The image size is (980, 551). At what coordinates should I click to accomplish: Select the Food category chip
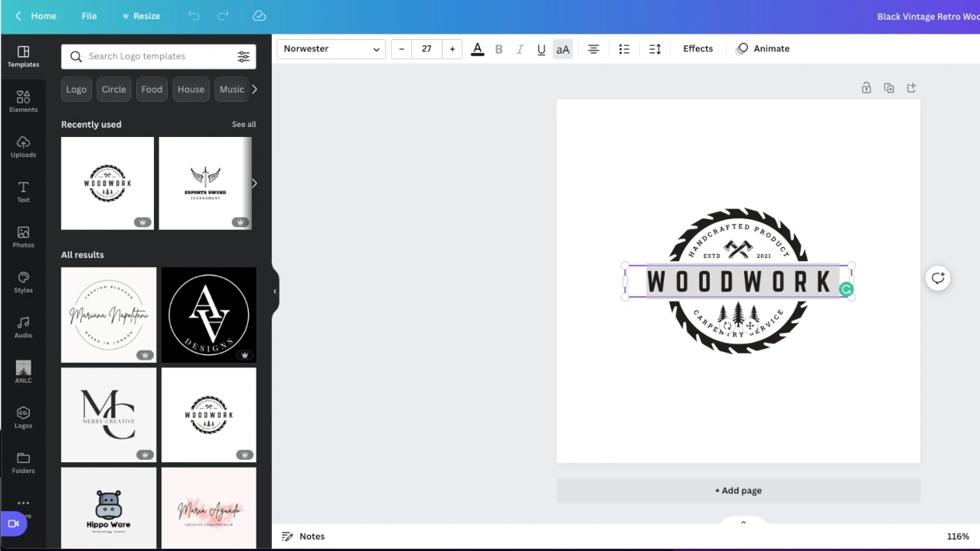tap(152, 90)
